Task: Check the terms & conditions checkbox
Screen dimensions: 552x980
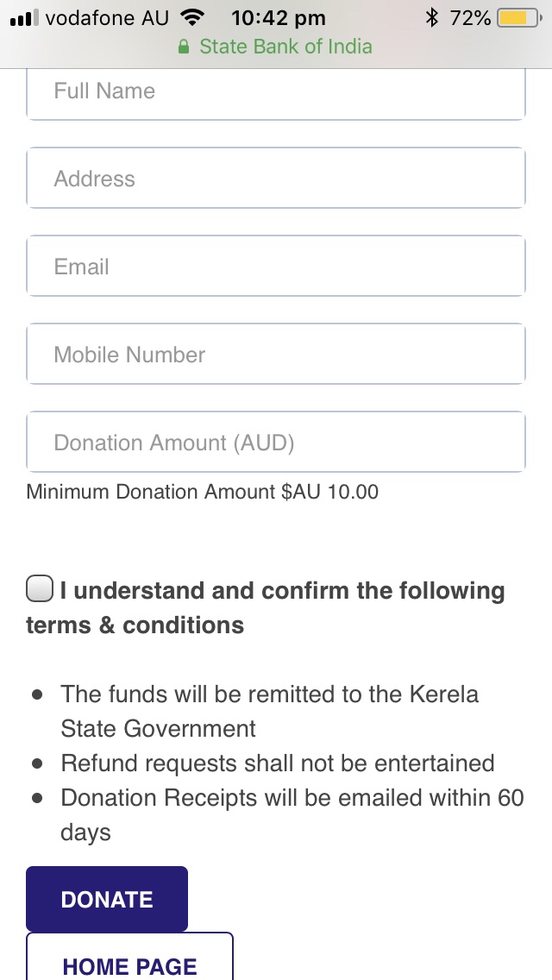Action: point(39,589)
